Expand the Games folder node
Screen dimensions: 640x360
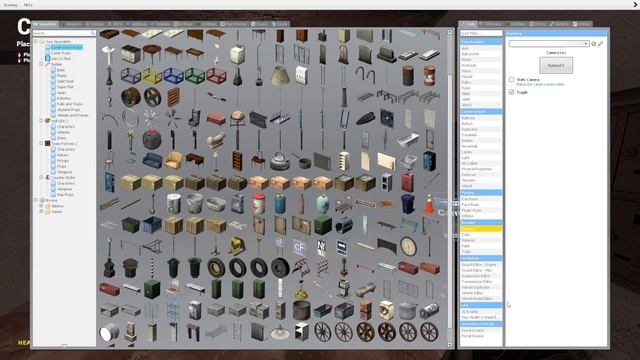tap(41, 212)
